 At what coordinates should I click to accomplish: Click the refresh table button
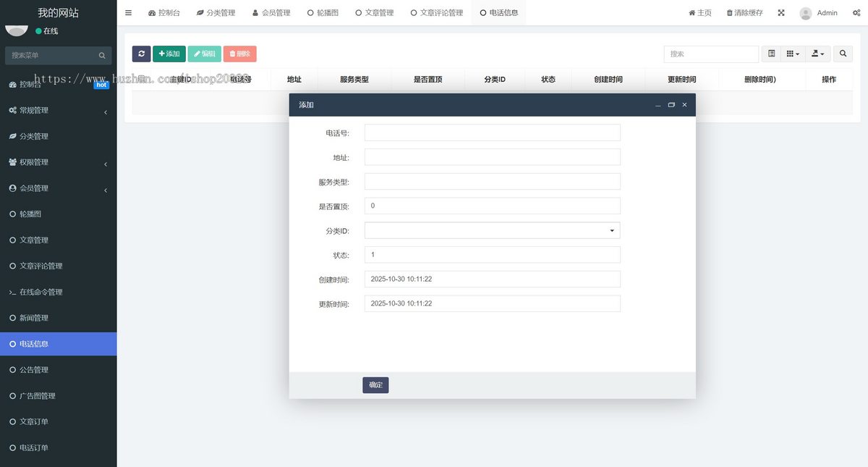(141, 54)
